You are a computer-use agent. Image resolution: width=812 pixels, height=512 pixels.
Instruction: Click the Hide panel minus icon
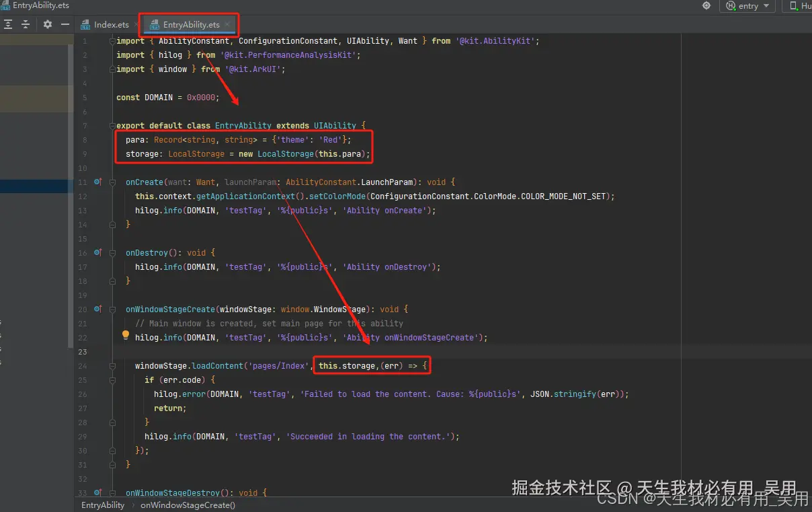pyautogui.click(x=65, y=24)
